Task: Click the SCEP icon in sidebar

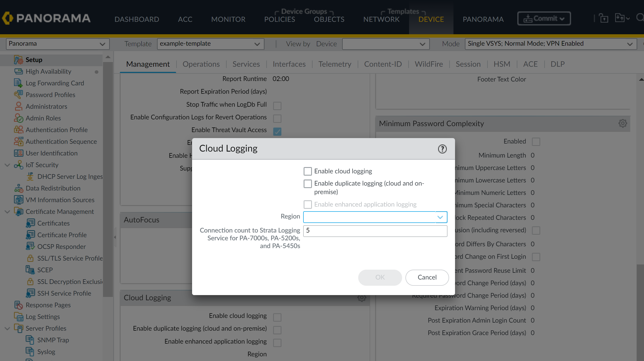Action: (30, 270)
